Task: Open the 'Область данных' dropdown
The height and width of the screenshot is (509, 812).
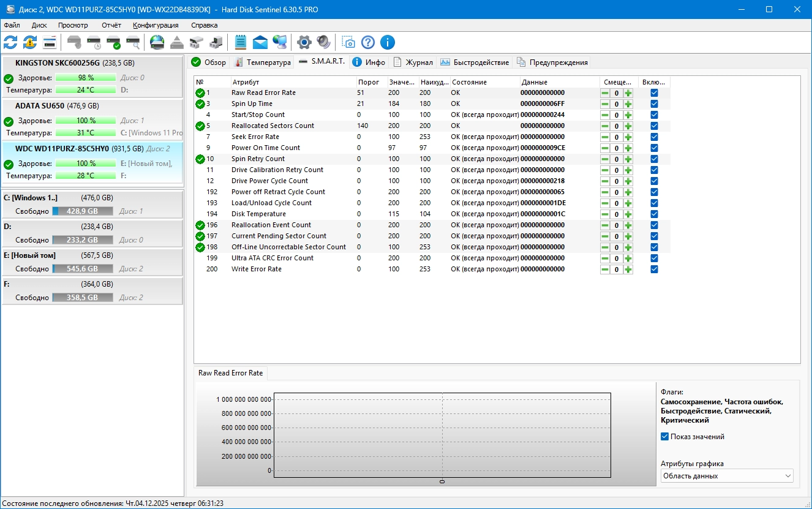Action: pyautogui.click(x=726, y=476)
